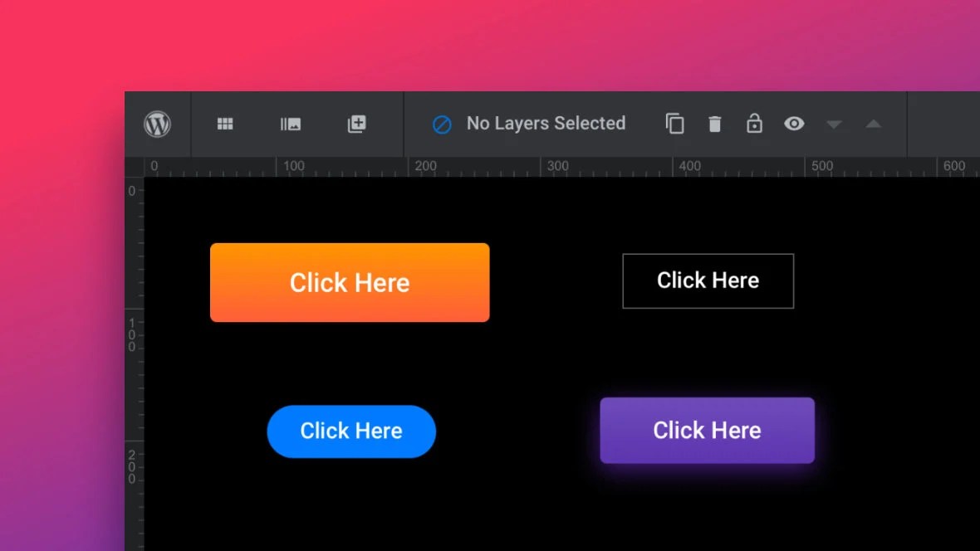Select the purple glowing Click Here button
The height and width of the screenshot is (551, 980).
coord(707,430)
